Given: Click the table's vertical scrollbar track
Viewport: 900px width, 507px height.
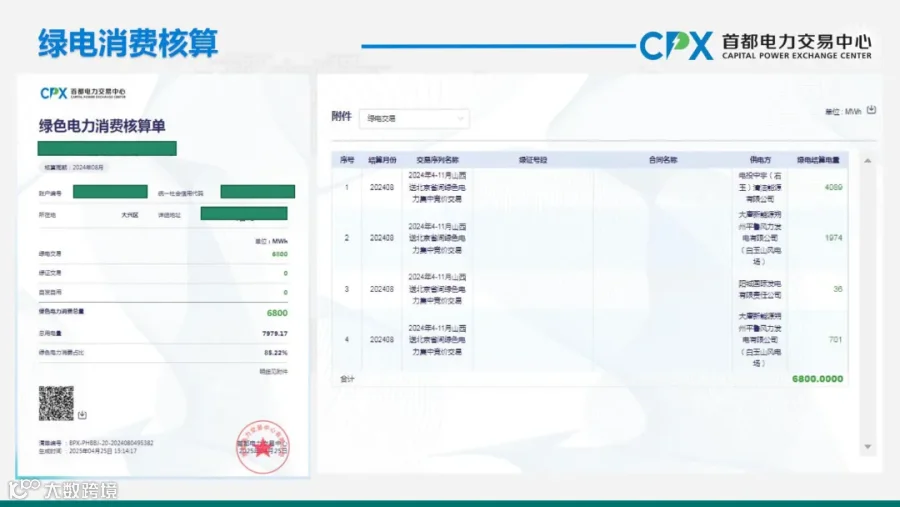Looking at the screenshot, I should pos(868,304).
